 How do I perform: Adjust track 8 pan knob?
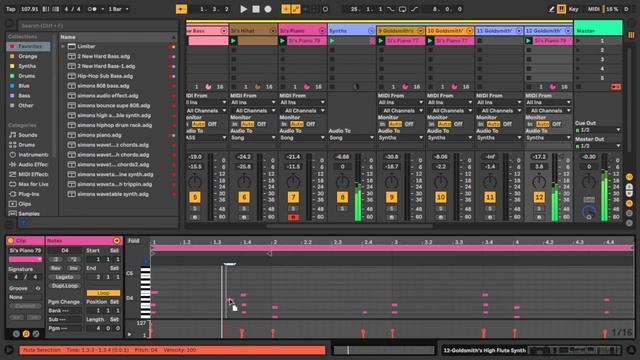[342, 182]
